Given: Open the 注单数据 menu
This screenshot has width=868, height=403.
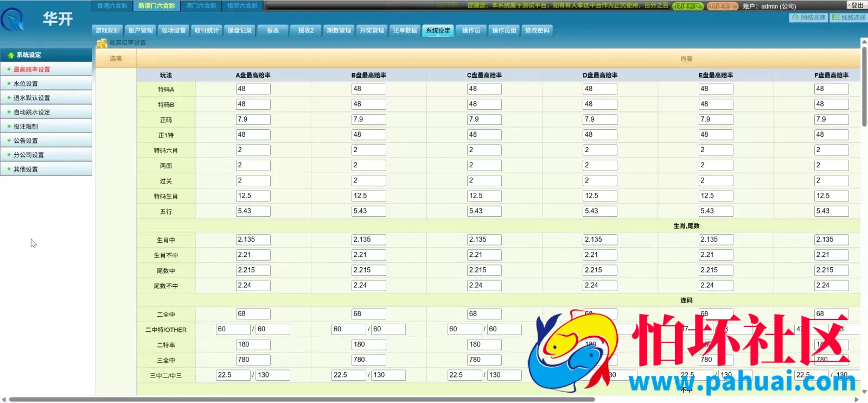Looking at the screenshot, I should (x=405, y=30).
